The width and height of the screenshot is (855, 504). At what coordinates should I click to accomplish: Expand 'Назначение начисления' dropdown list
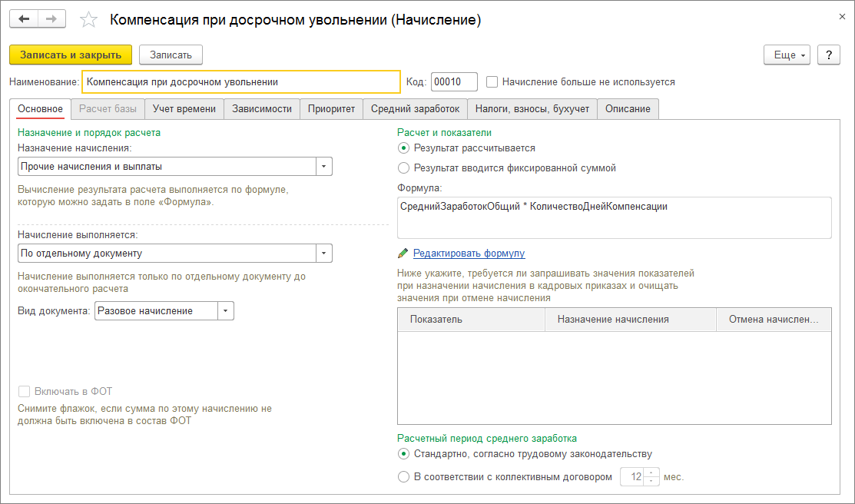click(x=323, y=167)
